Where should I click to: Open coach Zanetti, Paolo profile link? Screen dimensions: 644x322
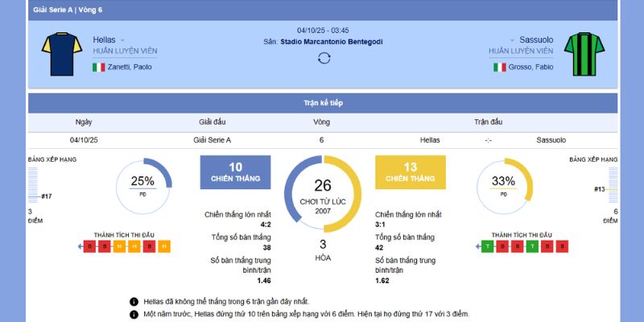pos(130,67)
